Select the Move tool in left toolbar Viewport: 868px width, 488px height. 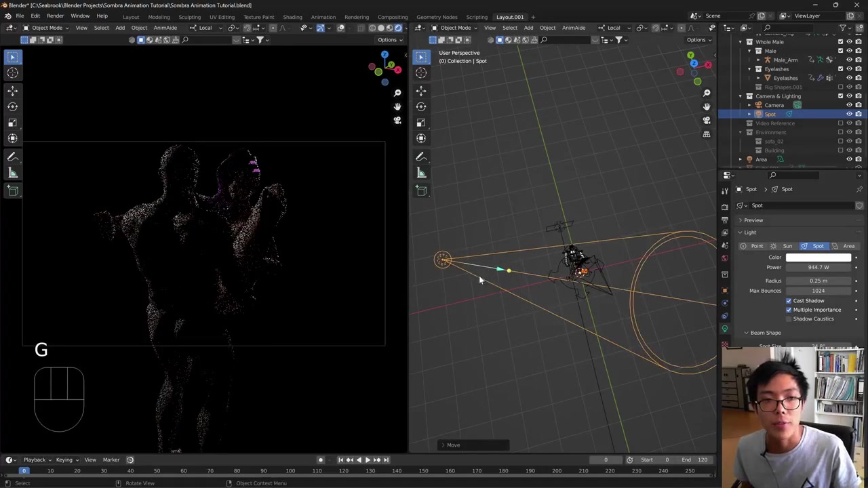click(12, 90)
